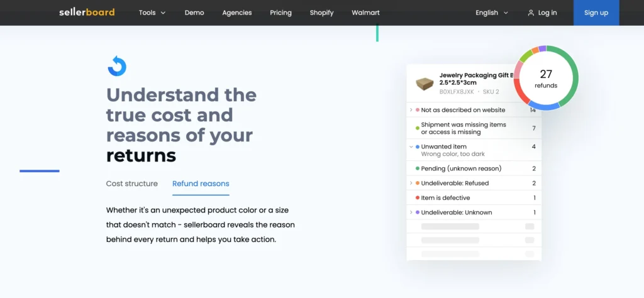The image size is (644, 298).
Task: Select the Refund reasons tab
Action: pos(201,184)
